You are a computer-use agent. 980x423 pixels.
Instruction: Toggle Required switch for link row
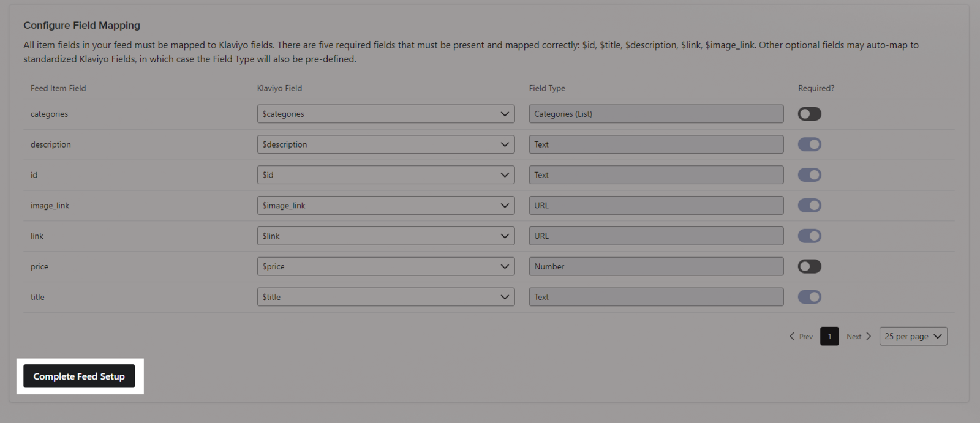[809, 236]
